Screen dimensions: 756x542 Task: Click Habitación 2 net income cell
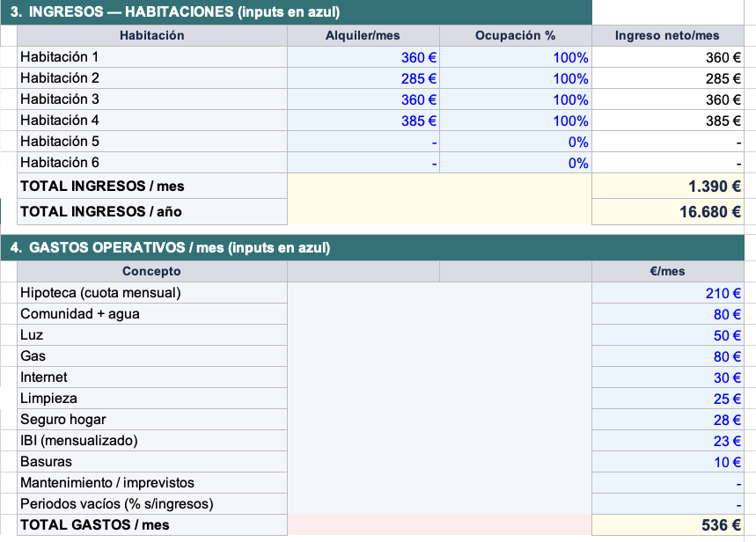[x=668, y=78]
